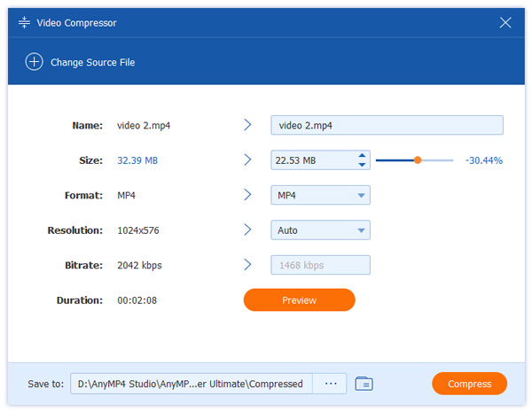
Task: Click the size compression slider handle
Action: tap(418, 160)
